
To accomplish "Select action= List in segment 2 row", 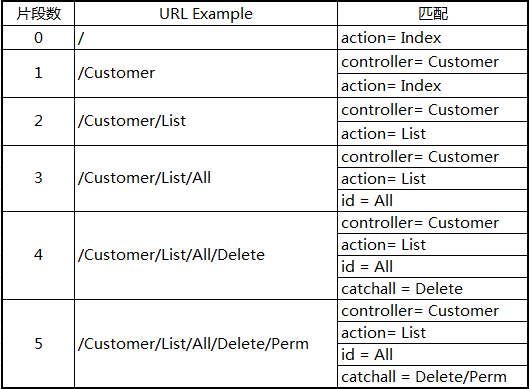I will click(x=432, y=134).
